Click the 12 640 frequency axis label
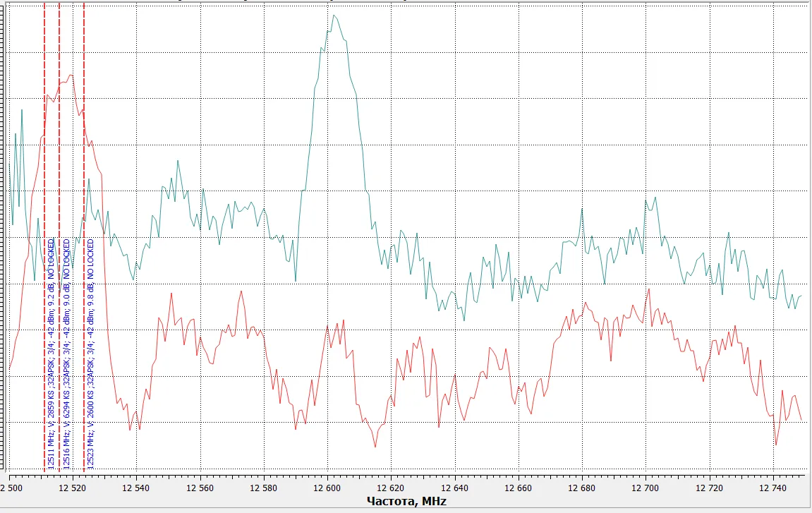The height and width of the screenshot is (513, 812). click(x=455, y=486)
